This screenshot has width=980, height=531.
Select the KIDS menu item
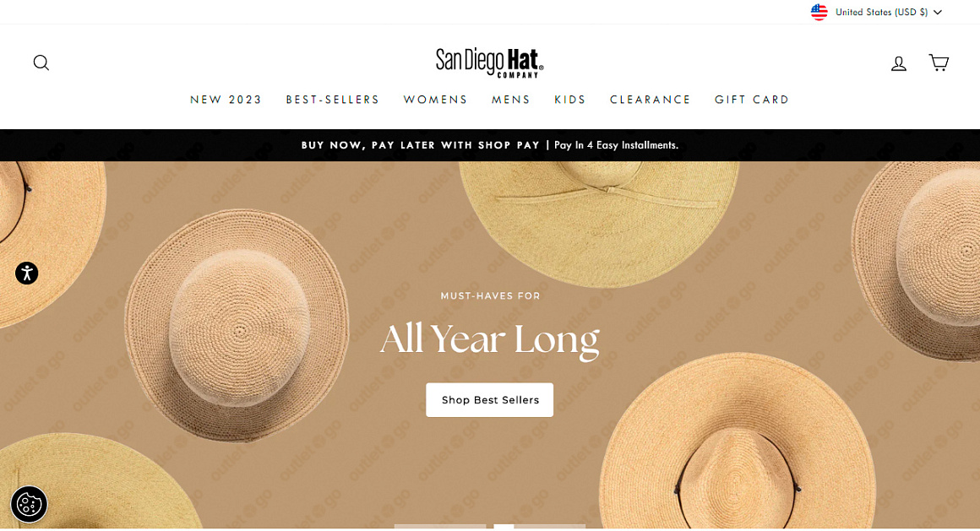click(570, 100)
